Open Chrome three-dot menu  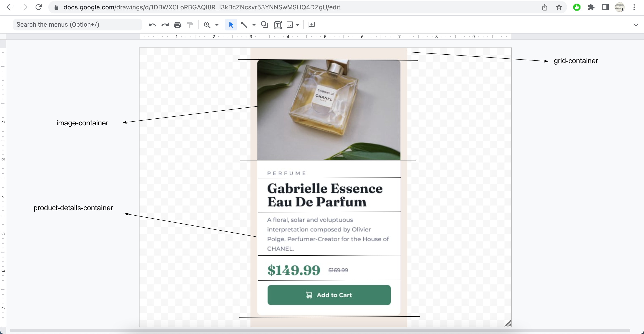click(634, 7)
